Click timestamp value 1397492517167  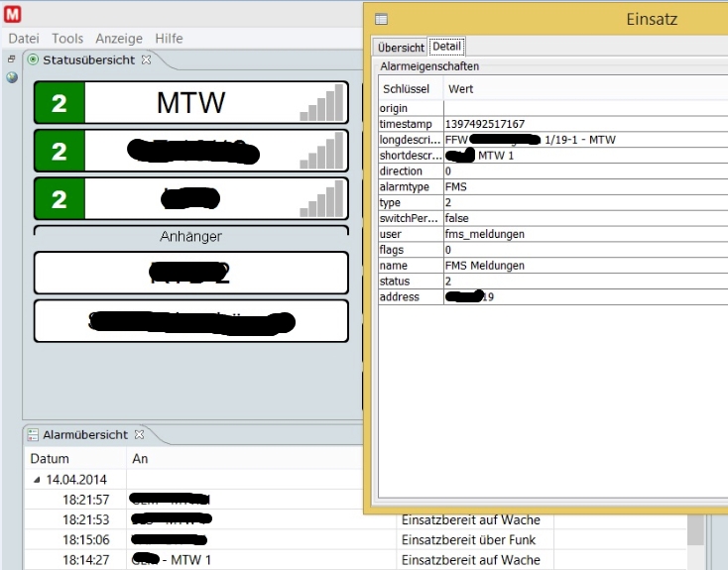coord(485,124)
